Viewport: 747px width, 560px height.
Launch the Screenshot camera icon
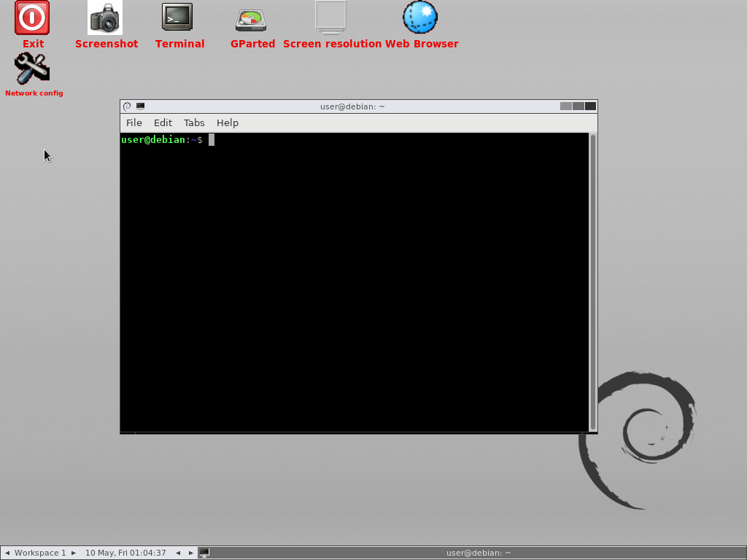[106, 18]
